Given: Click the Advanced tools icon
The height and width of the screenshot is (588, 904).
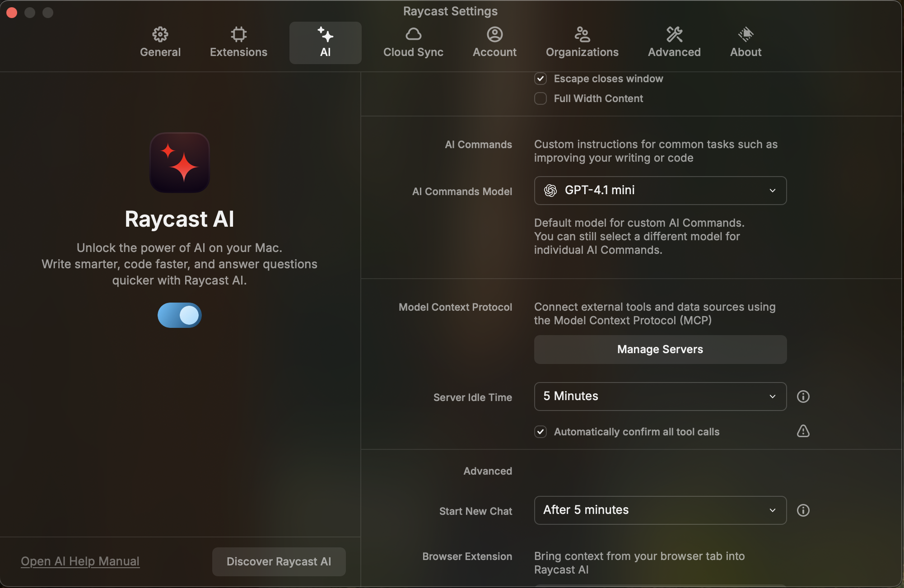Looking at the screenshot, I should click(674, 34).
